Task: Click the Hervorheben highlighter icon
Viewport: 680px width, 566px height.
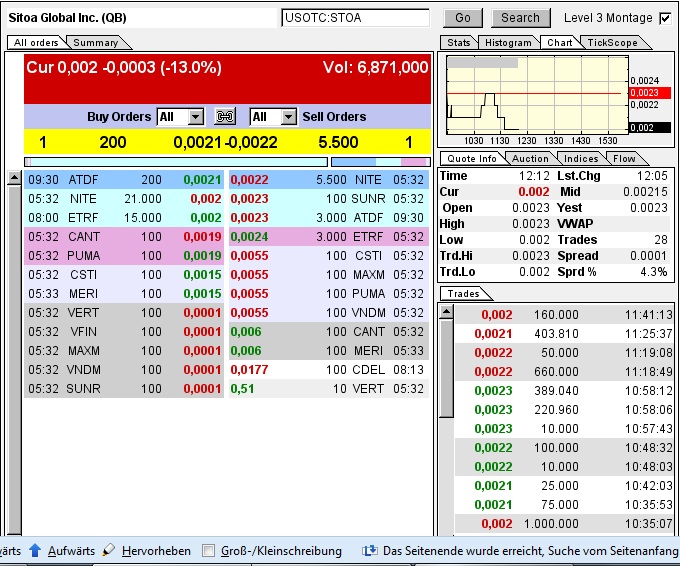Action: (109, 551)
